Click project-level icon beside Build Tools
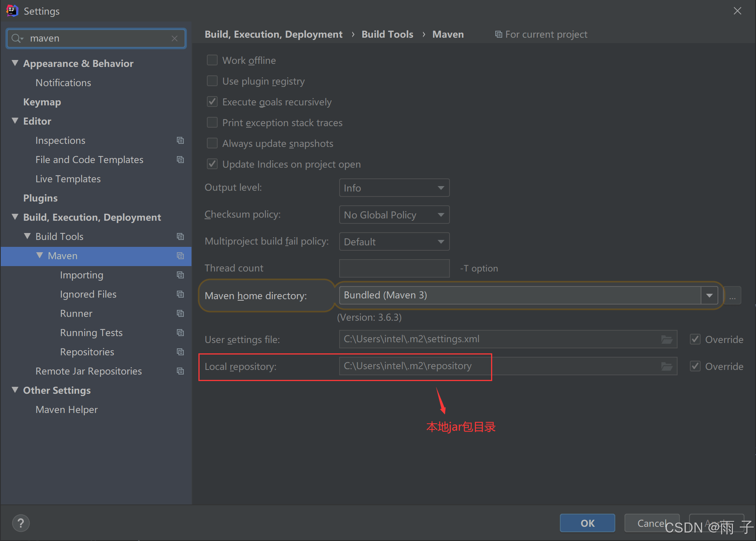The width and height of the screenshot is (756, 541). [180, 236]
